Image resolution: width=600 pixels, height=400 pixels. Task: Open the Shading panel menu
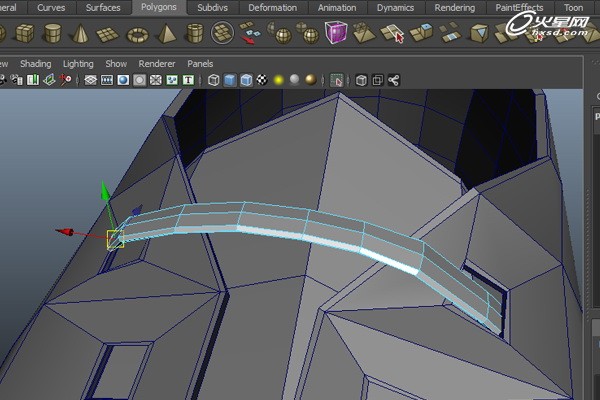[x=35, y=63]
